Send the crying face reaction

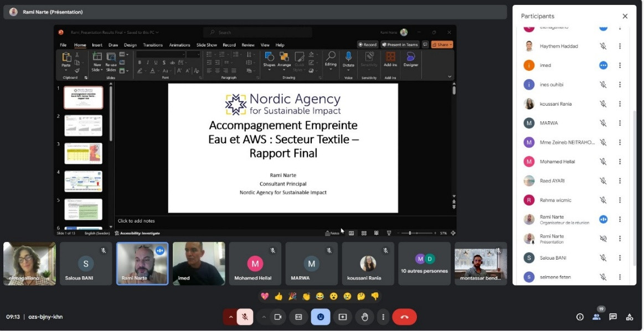347,296
